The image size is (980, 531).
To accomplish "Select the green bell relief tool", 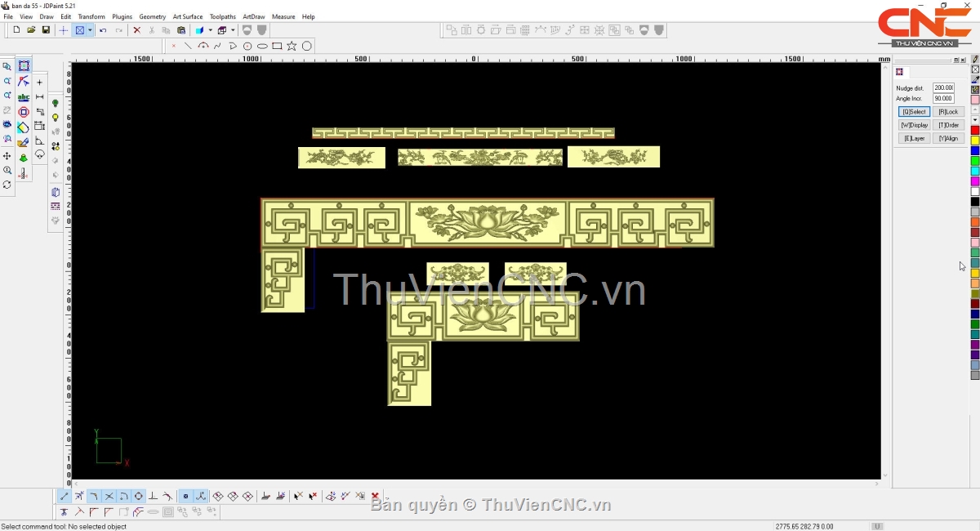I will pos(24,158).
